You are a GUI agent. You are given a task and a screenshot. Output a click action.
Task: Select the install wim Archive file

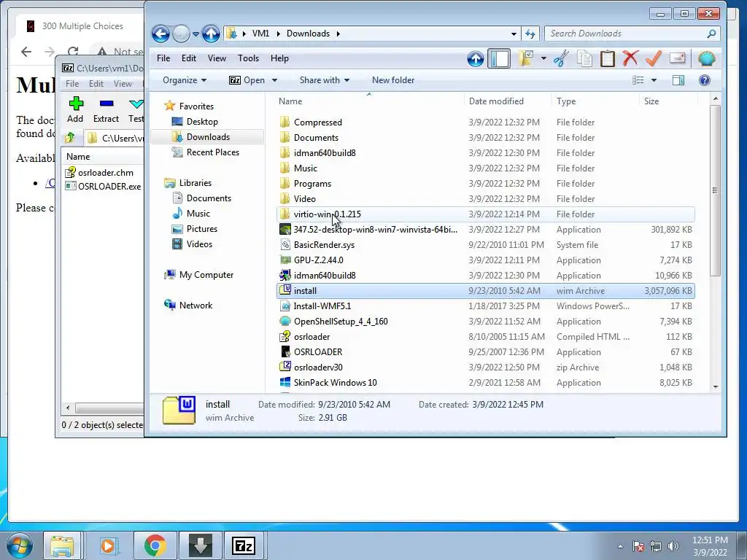485,290
